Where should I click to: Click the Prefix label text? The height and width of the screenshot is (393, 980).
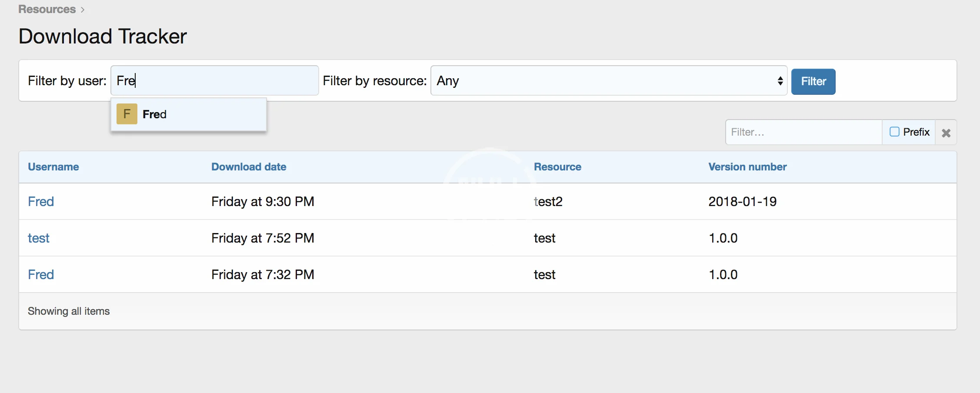916,132
